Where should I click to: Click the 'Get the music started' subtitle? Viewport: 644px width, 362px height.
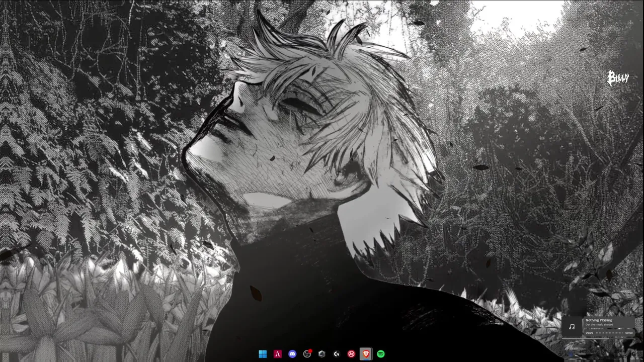[599, 325]
